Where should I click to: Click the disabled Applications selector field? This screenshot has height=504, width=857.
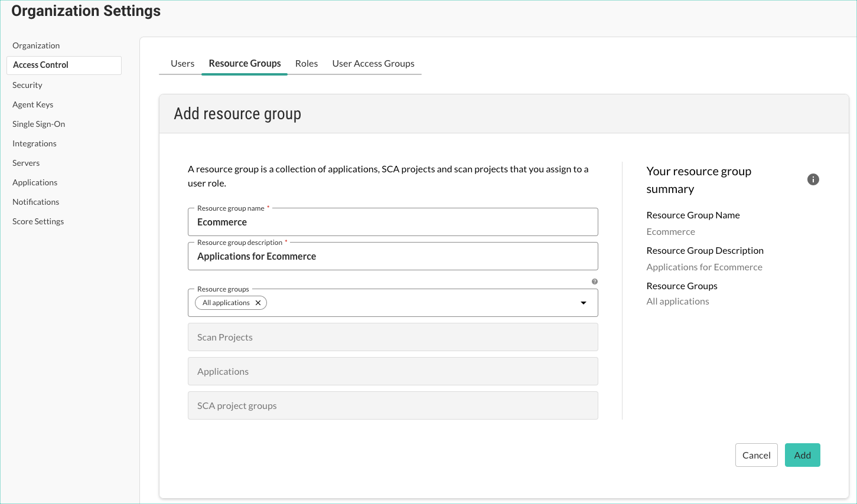point(393,371)
